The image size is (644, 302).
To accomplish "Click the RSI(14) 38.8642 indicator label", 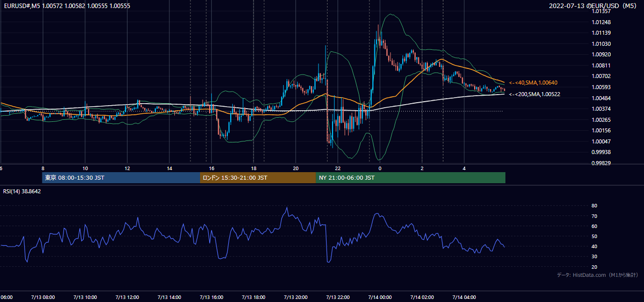I will [22, 191].
